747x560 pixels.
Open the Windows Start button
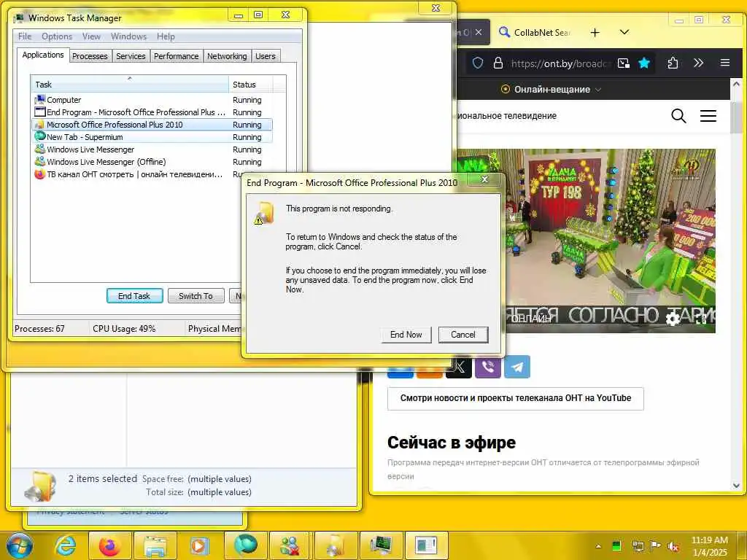[x=20, y=545]
